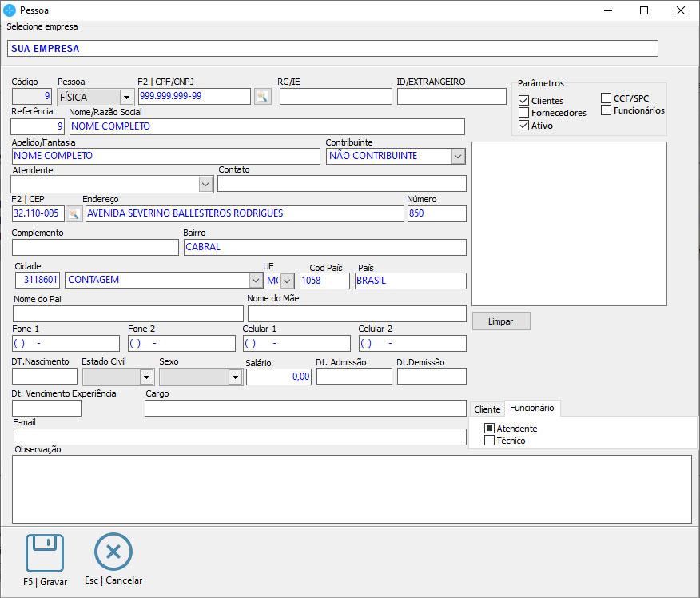Select the Funcionário tab

pyautogui.click(x=532, y=408)
